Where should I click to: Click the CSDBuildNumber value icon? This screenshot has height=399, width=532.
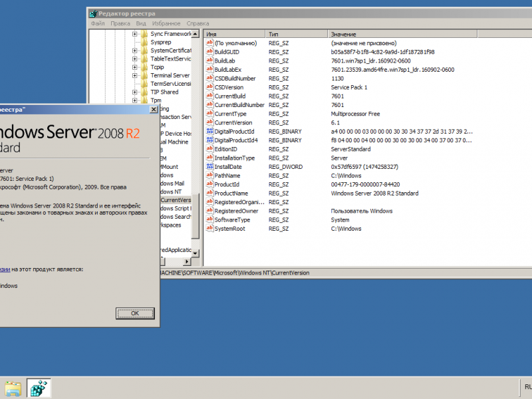coord(209,78)
